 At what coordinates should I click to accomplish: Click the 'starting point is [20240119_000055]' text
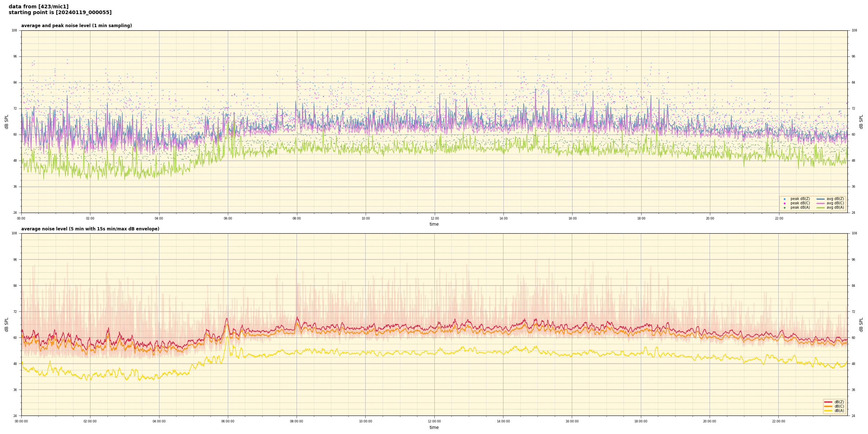pos(60,12)
